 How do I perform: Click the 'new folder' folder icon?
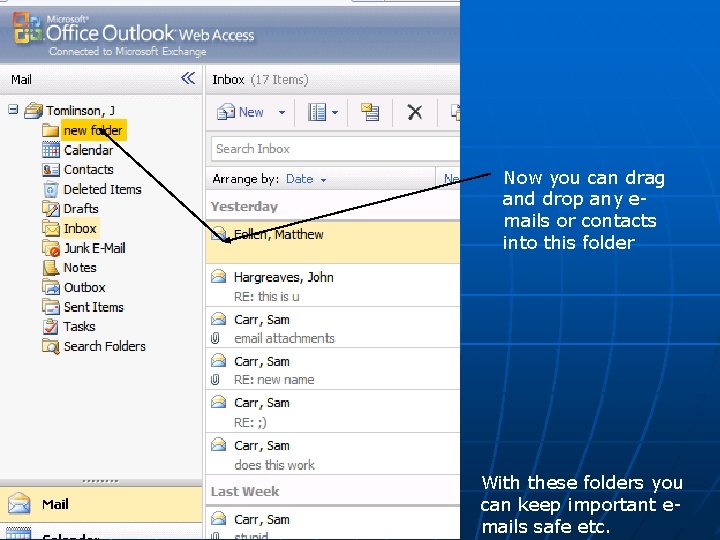click(51, 130)
